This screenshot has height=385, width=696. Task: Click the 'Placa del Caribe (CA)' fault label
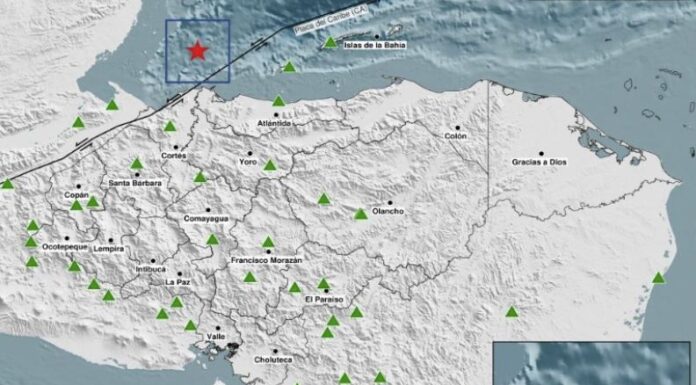[332, 20]
